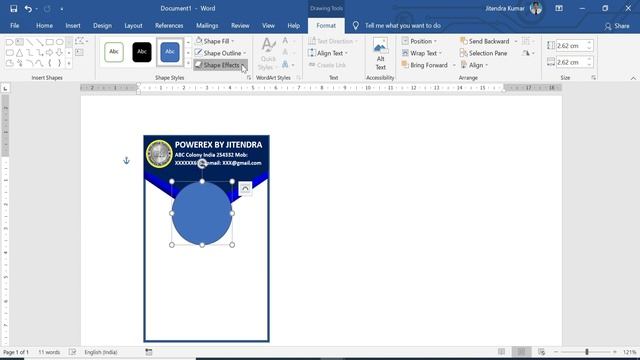The image size is (640, 360).
Task: Open the Layout tab
Action: [133, 25]
